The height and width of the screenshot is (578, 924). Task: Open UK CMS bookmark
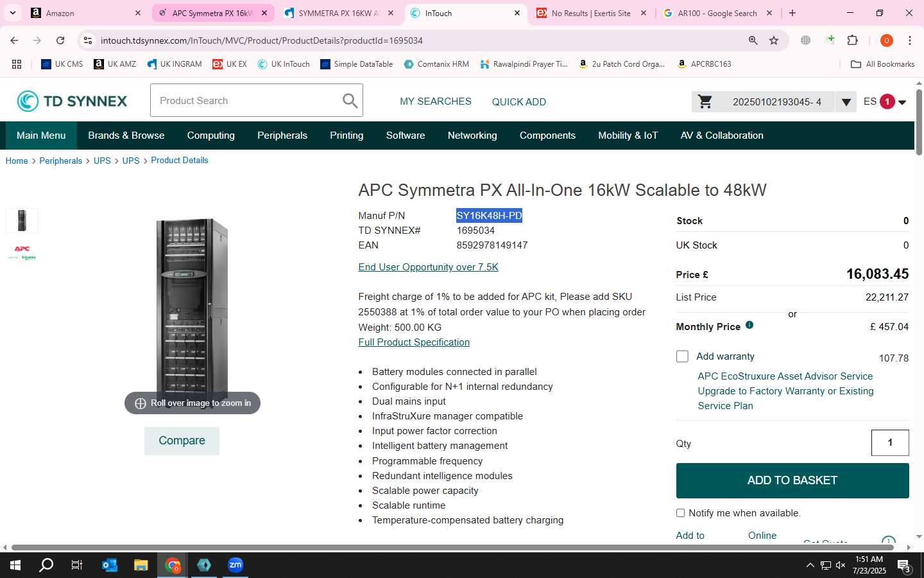[x=62, y=64]
